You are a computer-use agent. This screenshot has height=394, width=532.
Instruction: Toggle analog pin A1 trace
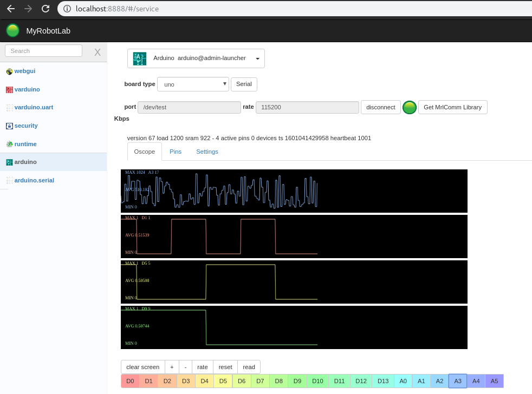pos(421,381)
